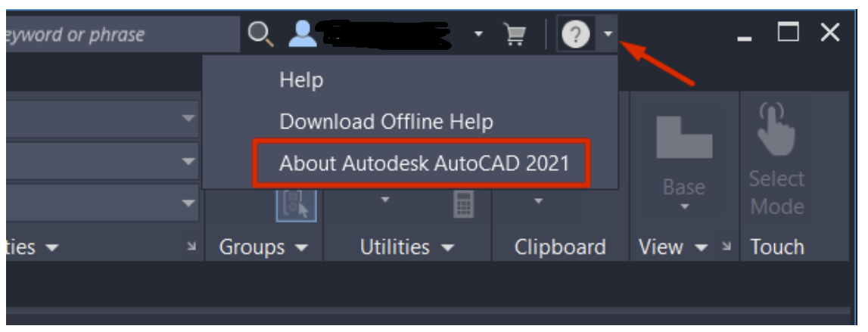This screenshot has height=332, width=868.
Task: Expand the signed-in account dropdown arrow
Action: (478, 34)
